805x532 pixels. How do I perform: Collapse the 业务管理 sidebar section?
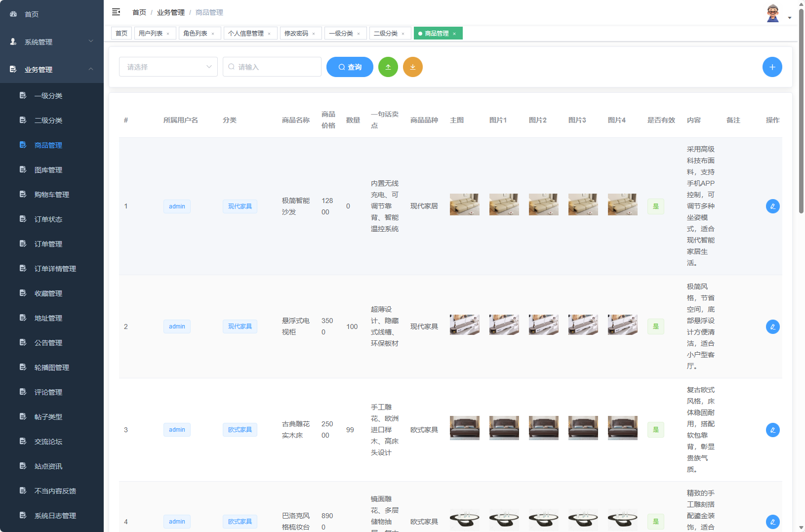click(x=51, y=70)
